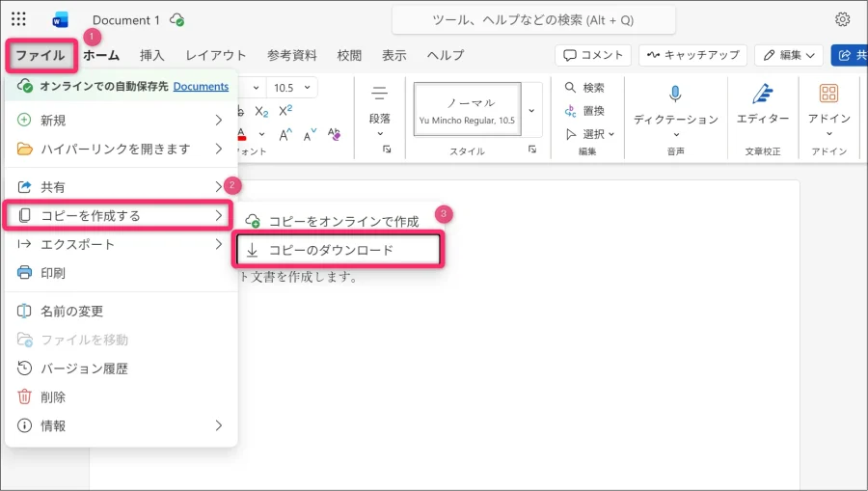Apply subscript formatting (X₂)
This screenshot has height=491, width=868.
(x=260, y=111)
